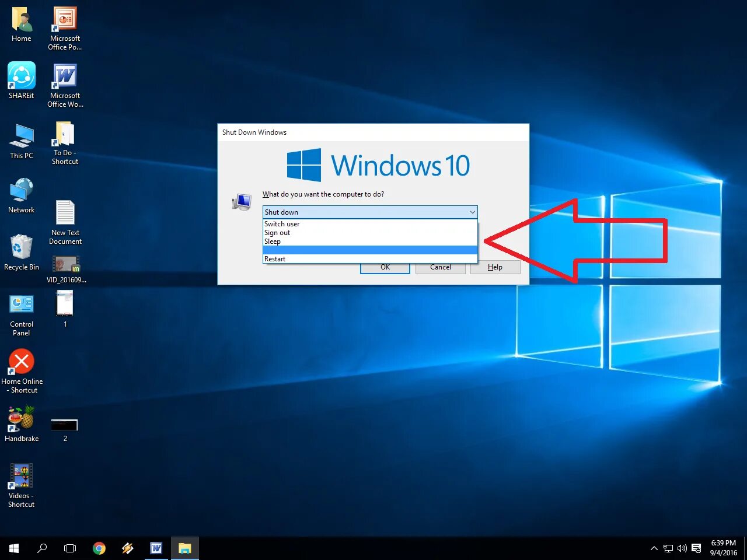Open File Explorer from the taskbar

(x=185, y=548)
